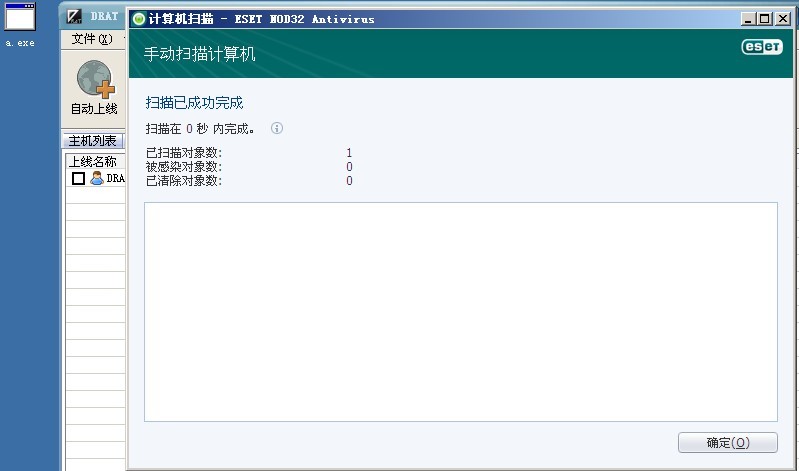Click the user icon next to DRA host

(96, 178)
